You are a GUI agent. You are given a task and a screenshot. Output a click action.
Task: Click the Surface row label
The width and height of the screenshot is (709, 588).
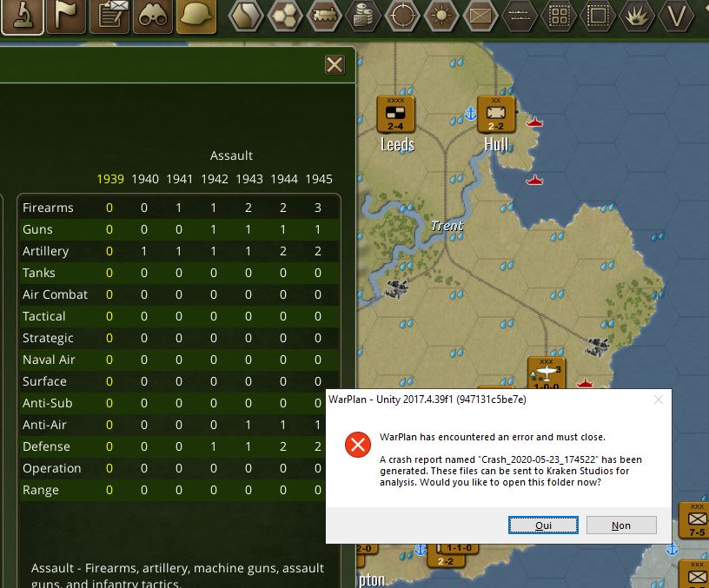pos(45,381)
